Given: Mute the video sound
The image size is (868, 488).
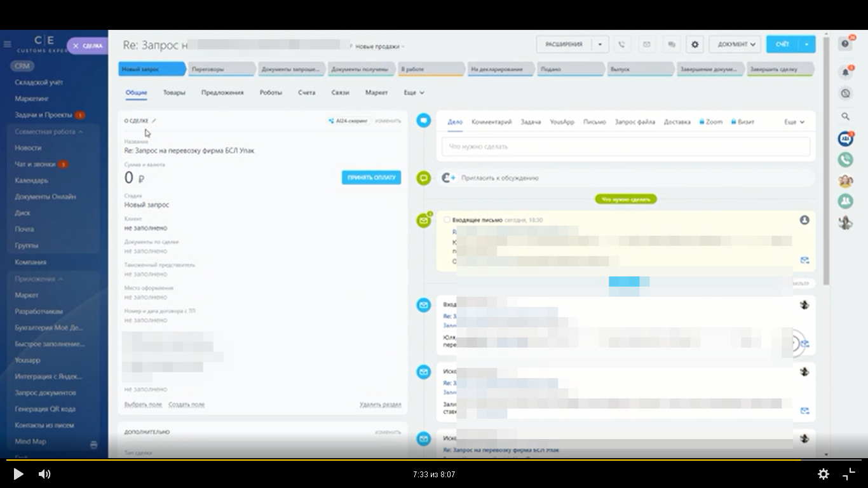Looking at the screenshot, I should 44,474.
